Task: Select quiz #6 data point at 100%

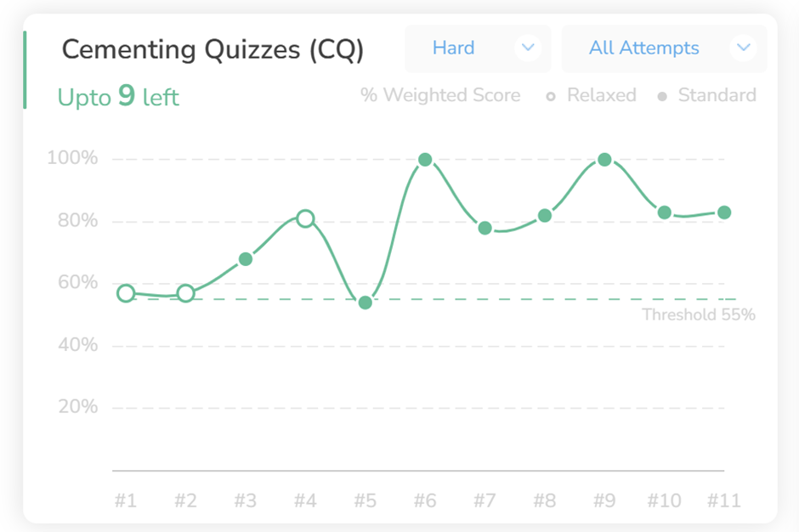Action: (x=425, y=160)
